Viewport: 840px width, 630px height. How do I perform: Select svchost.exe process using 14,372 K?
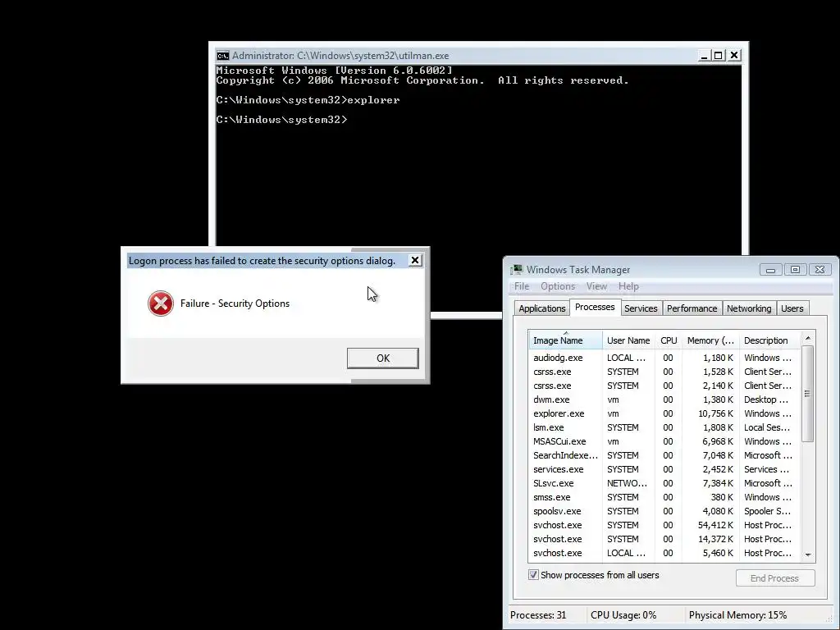[664, 538]
